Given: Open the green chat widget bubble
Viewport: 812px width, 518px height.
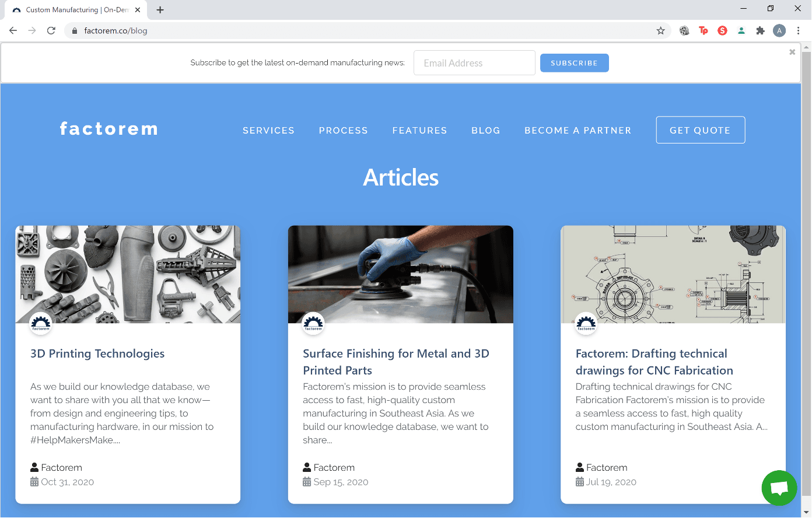Looking at the screenshot, I should click(x=779, y=488).
